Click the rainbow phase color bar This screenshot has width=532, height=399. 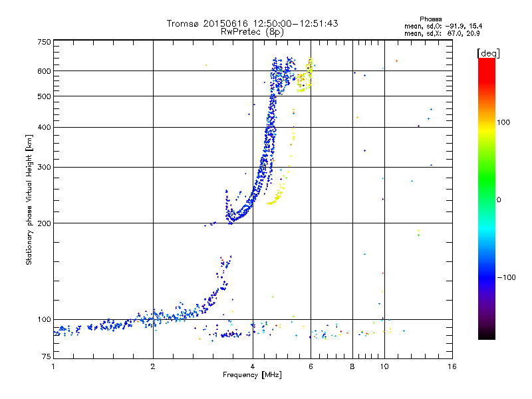tap(487, 199)
